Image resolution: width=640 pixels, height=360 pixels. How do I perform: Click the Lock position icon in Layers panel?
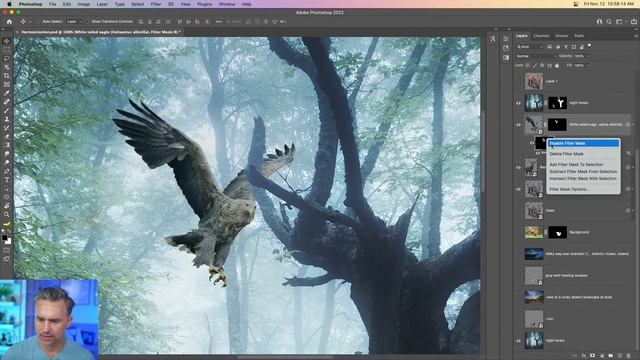coord(542,65)
